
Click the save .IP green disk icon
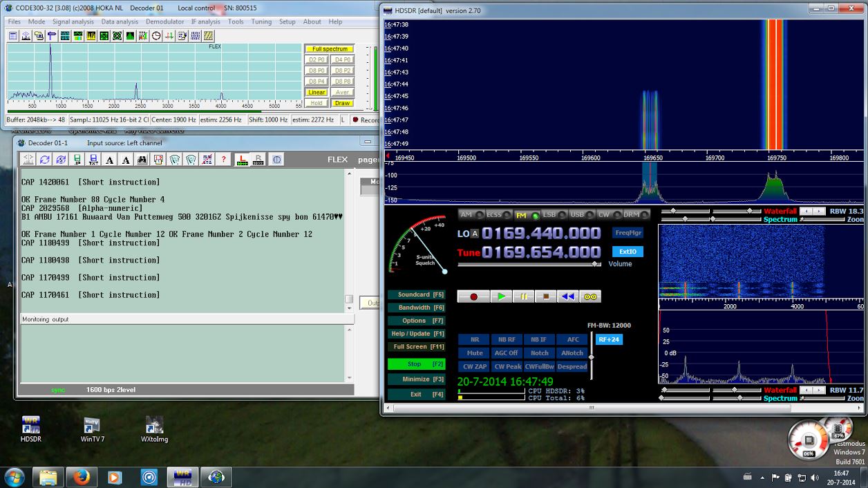[77, 160]
